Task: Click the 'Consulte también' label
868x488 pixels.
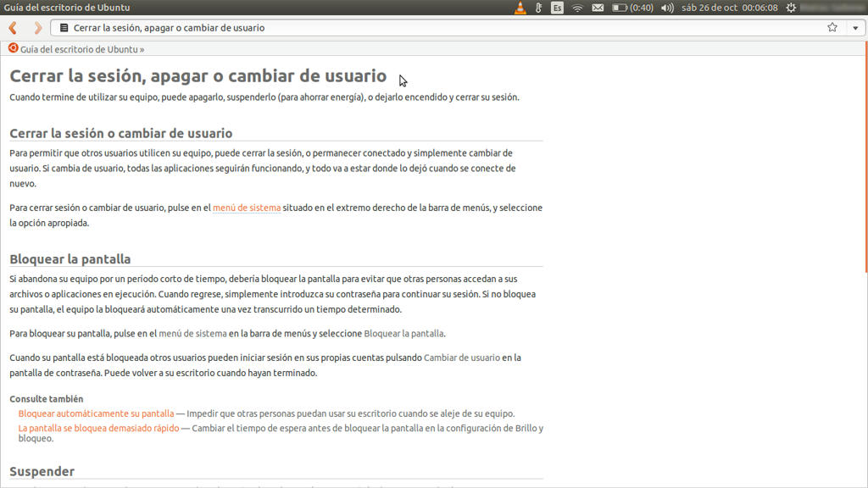Action: coord(47,399)
